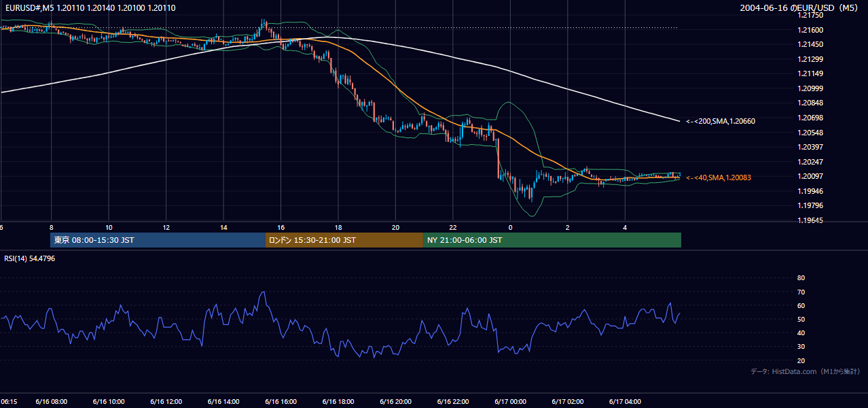Click price level 1.20247 on axis

coord(810,162)
